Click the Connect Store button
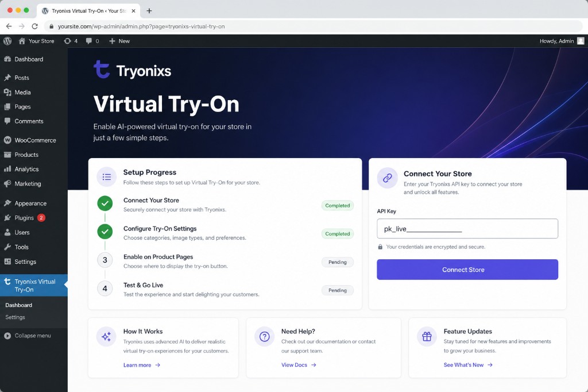Viewport: 588px width, 392px height. [467, 269]
